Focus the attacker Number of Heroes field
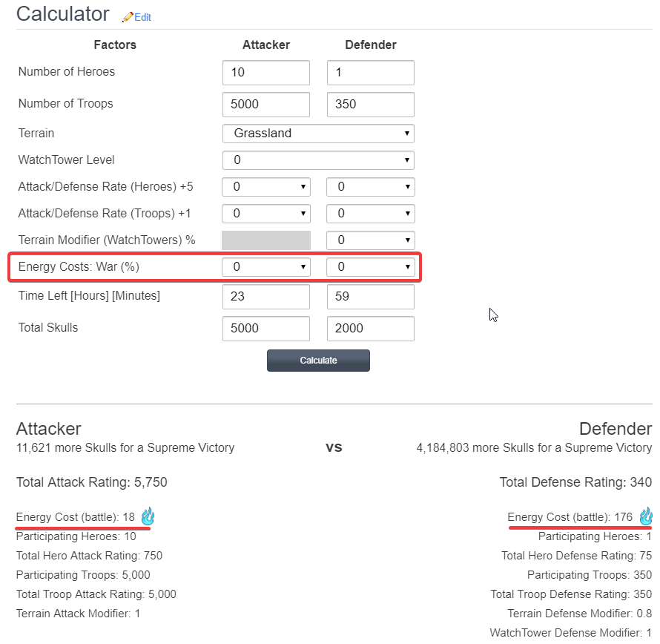This screenshot has width=660, height=644. [x=266, y=73]
